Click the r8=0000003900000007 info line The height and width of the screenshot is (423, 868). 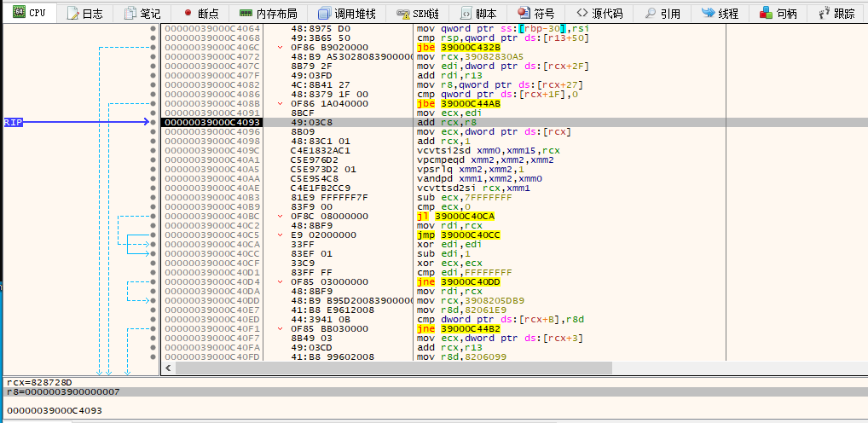point(63,392)
